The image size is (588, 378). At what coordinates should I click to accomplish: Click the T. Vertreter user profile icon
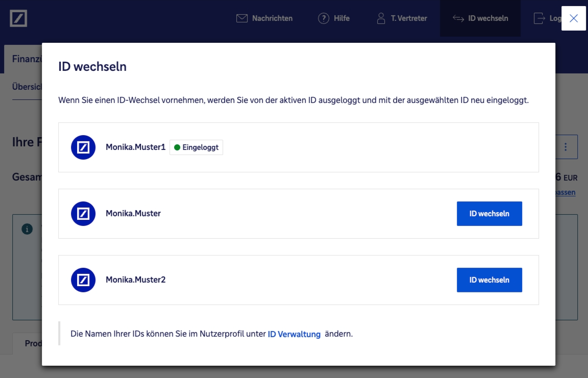[381, 18]
